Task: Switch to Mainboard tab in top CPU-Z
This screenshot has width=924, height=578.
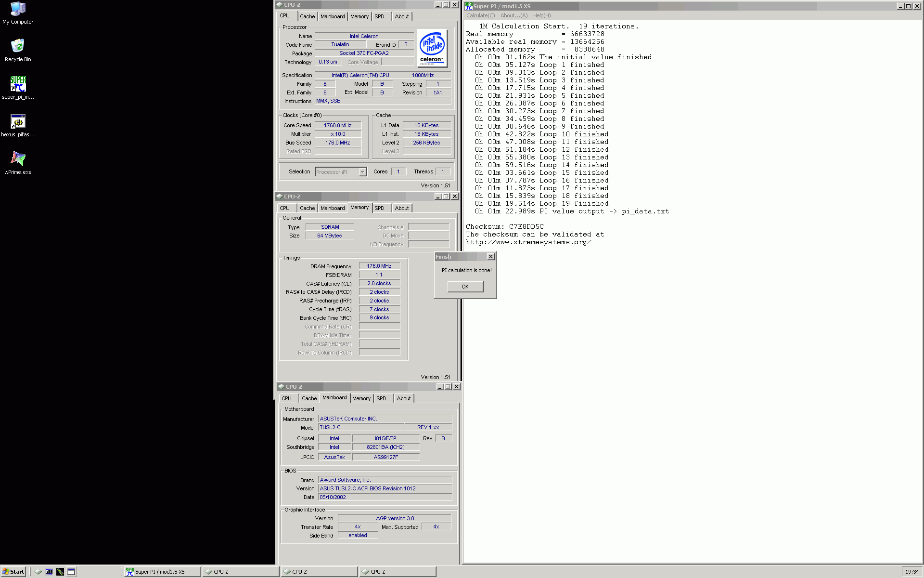Action: (x=333, y=16)
